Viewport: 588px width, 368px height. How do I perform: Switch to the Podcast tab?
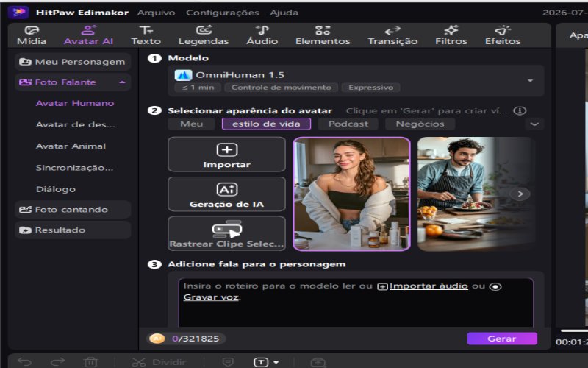[348, 124]
